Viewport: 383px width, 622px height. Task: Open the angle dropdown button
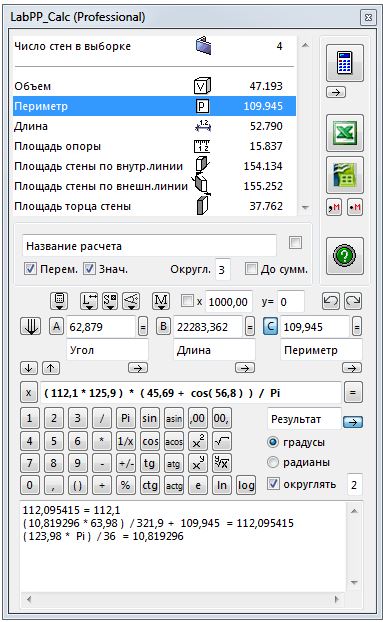131,301
